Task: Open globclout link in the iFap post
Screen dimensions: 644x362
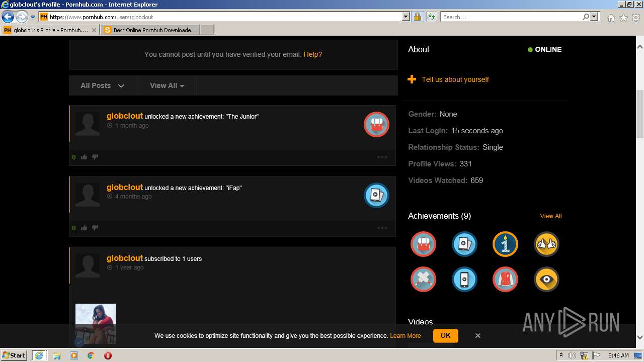Action: click(125, 187)
